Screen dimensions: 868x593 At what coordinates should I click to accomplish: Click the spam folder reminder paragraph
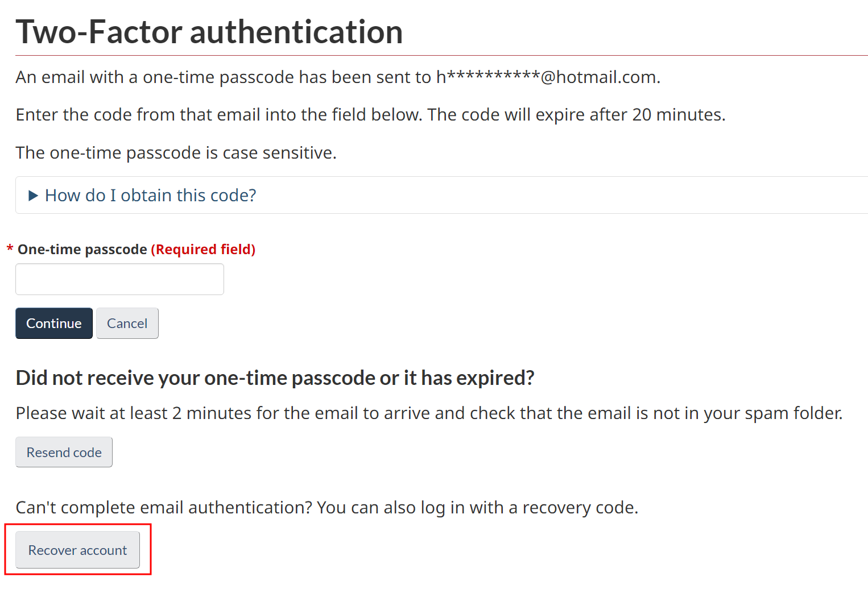pyautogui.click(x=429, y=413)
